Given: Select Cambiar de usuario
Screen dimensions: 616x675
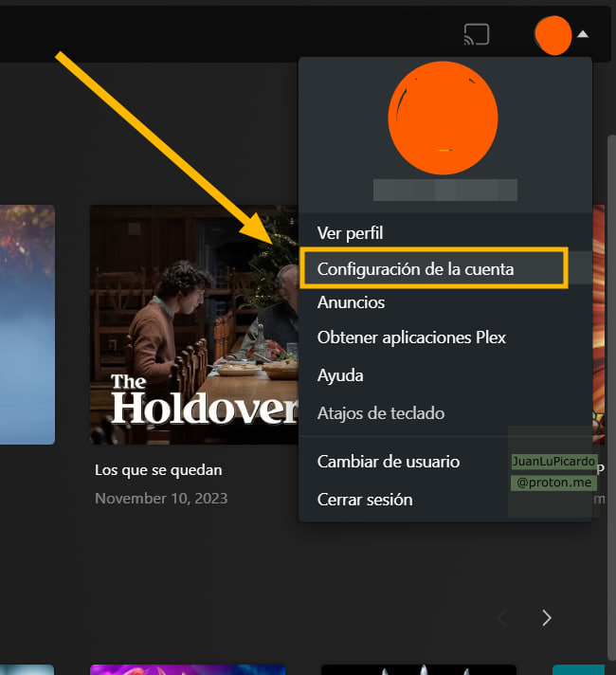Looking at the screenshot, I should click(x=389, y=462).
